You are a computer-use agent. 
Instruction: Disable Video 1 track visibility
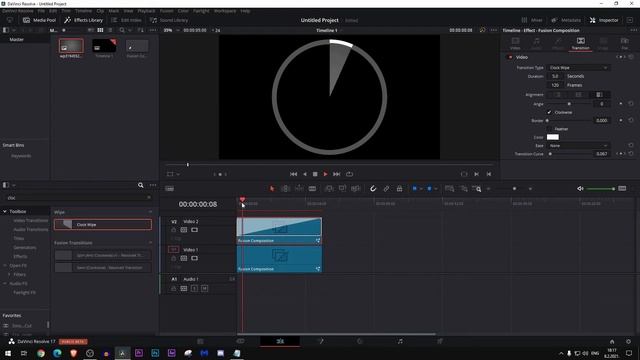click(x=194, y=258)
